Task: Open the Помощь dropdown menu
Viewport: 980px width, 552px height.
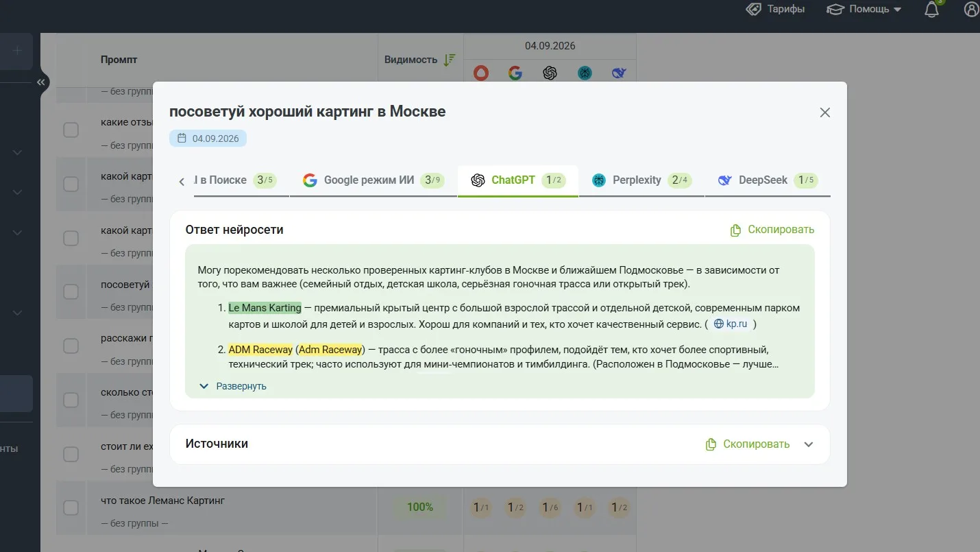Action: pos(864,10)
